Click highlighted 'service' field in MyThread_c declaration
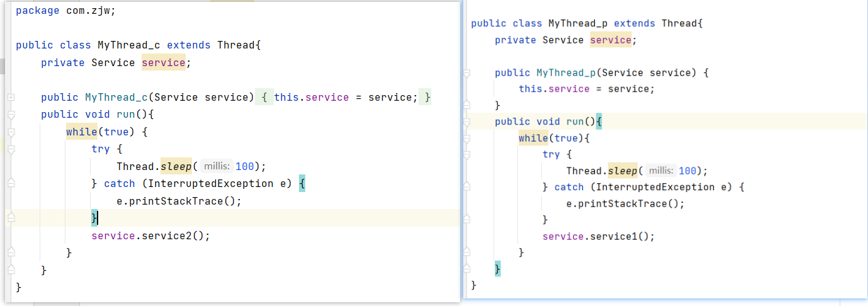 (x=164, y=62)
